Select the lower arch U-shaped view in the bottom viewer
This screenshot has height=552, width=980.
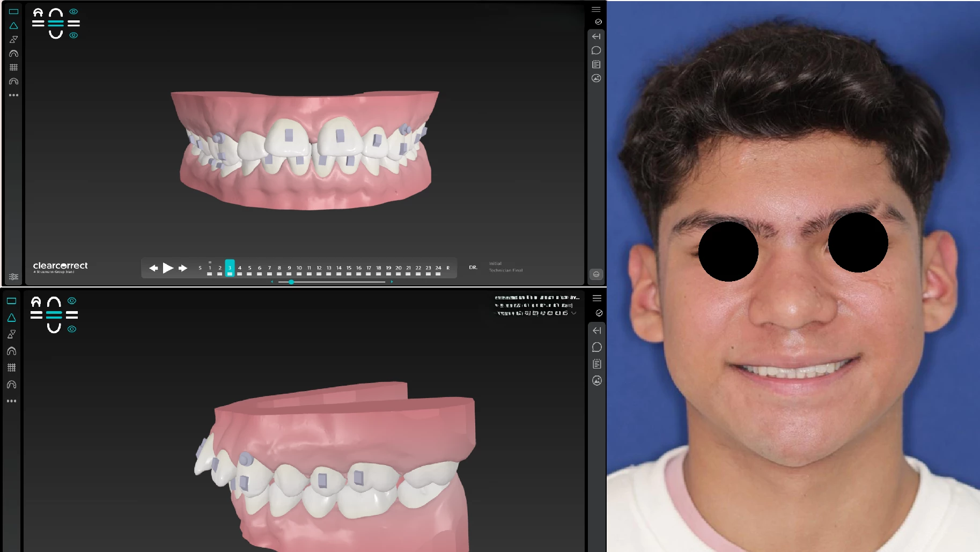click(54, 328)
